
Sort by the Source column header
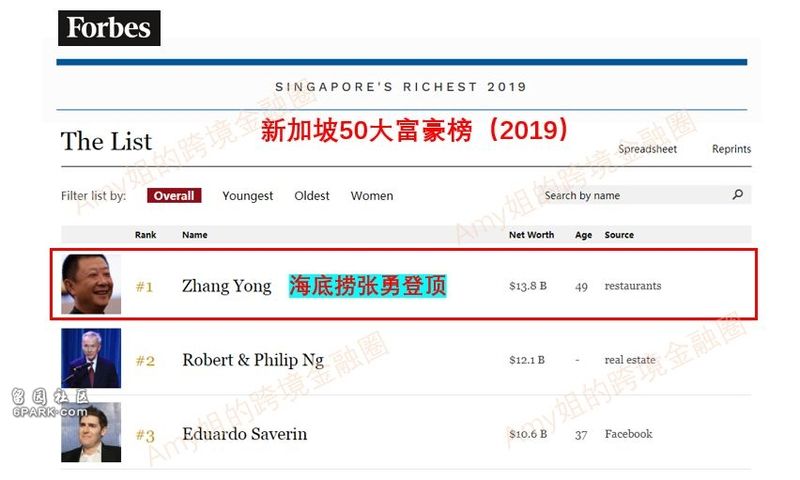point(619,235)
